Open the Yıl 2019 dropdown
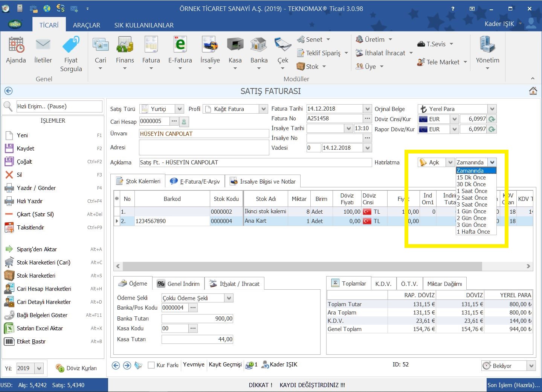This screenshot has width=542, height=392. (39, 368)
